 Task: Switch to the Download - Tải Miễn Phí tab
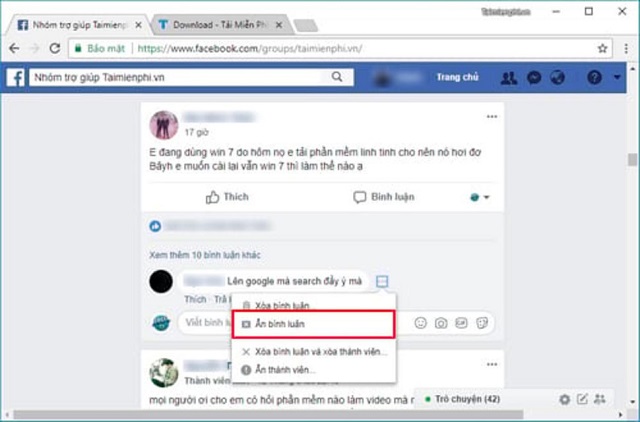click(x=220, y=22)
